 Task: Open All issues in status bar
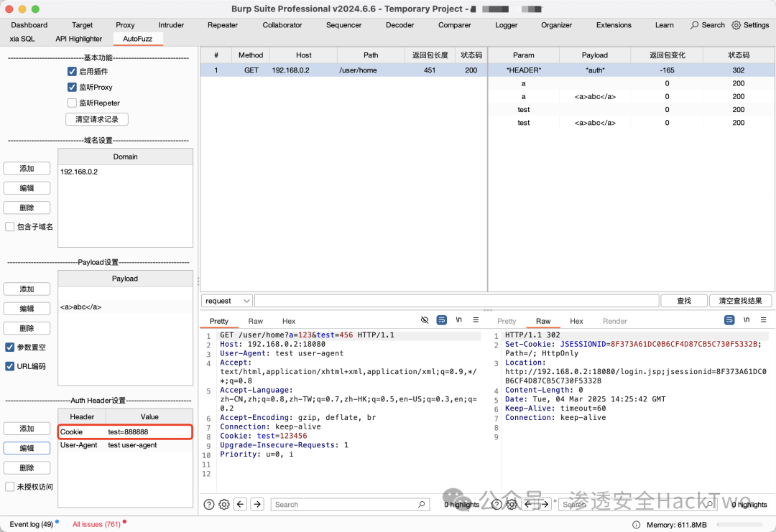pyautogui.click(x=96, y=524)
